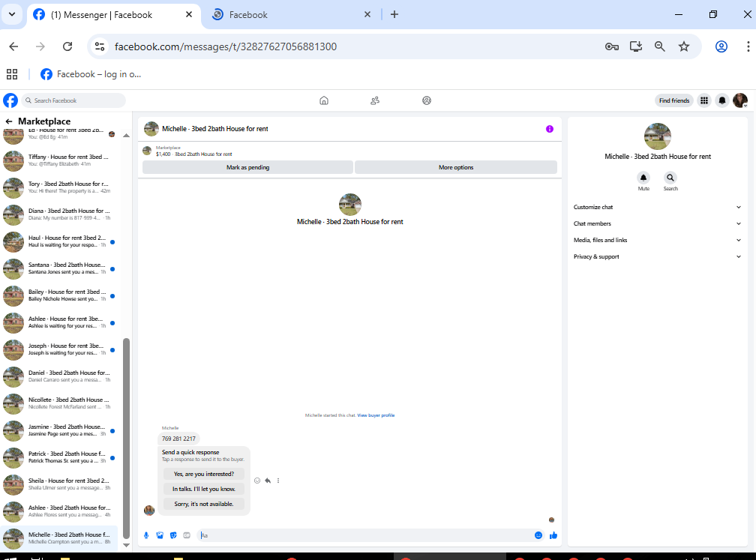Open Jasmine 3bed 2bath conversation
The image size is (756, 560).
[58, 430]
